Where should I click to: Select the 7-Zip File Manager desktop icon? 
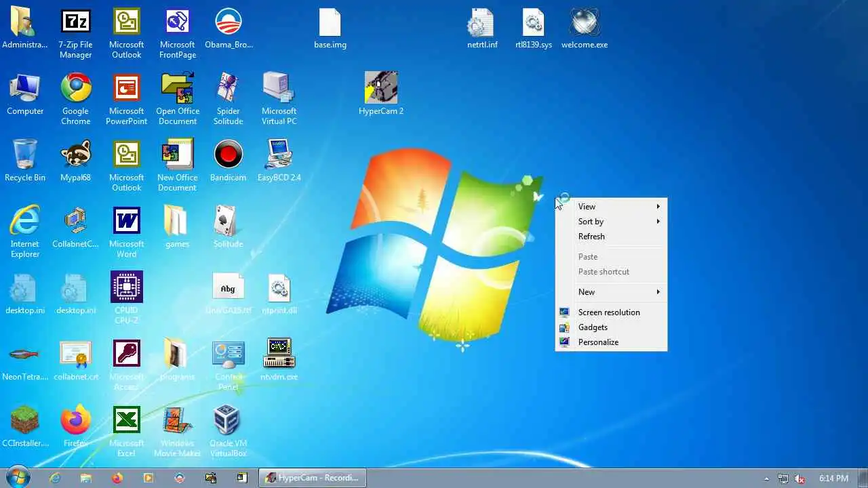(76, 33)
